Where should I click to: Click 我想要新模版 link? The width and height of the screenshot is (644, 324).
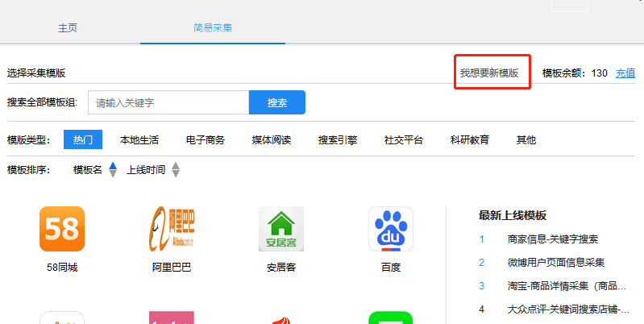(489, 73)
